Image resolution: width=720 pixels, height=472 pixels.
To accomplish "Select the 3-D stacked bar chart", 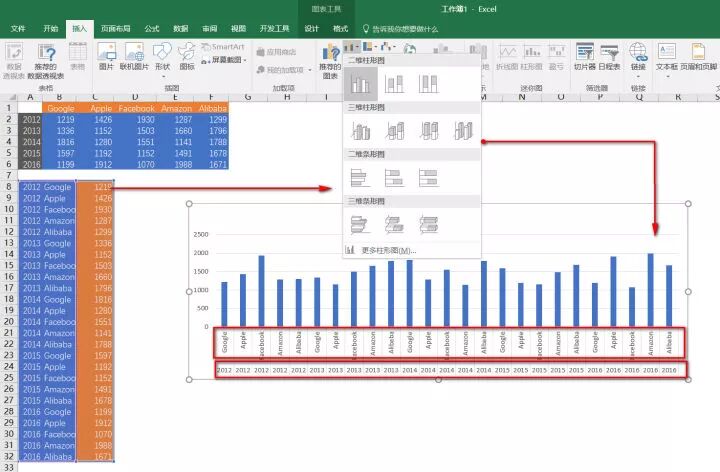I will click(x=394, y=225).
